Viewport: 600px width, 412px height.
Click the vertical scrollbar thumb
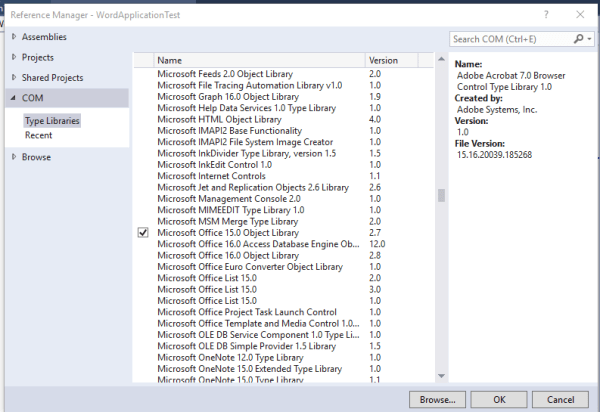pos(441,195)
